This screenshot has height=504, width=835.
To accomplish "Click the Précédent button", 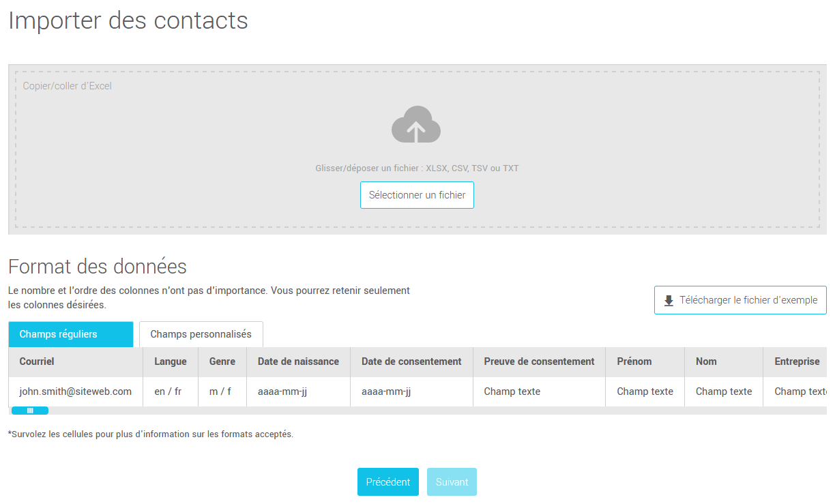I will [387, 481].
